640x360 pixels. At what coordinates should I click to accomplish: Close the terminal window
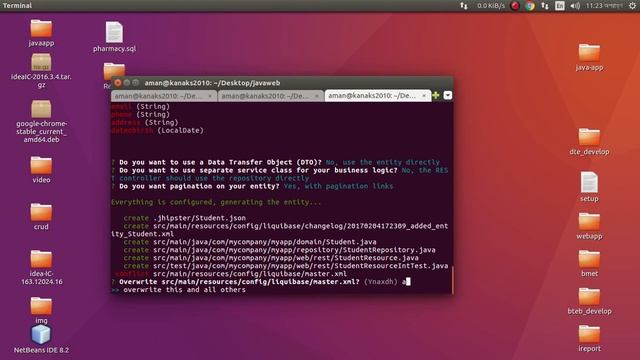(x=118, y=83)
